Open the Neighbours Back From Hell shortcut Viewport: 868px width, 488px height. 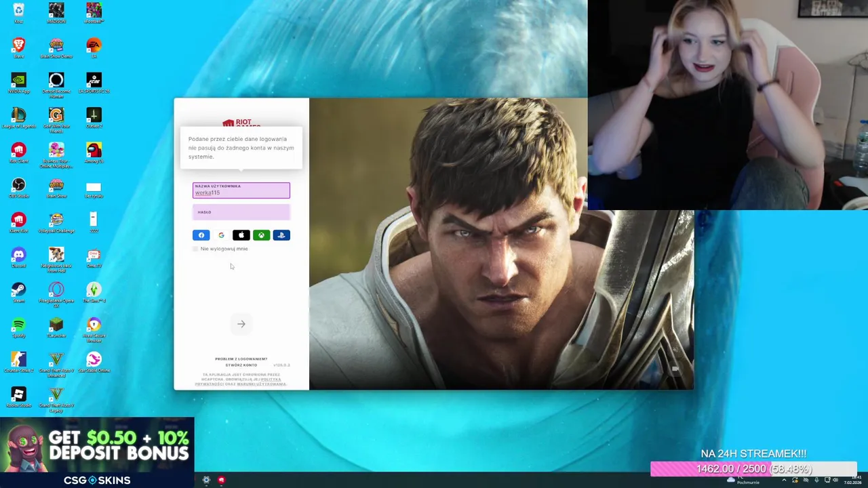[x=56, y=259]
